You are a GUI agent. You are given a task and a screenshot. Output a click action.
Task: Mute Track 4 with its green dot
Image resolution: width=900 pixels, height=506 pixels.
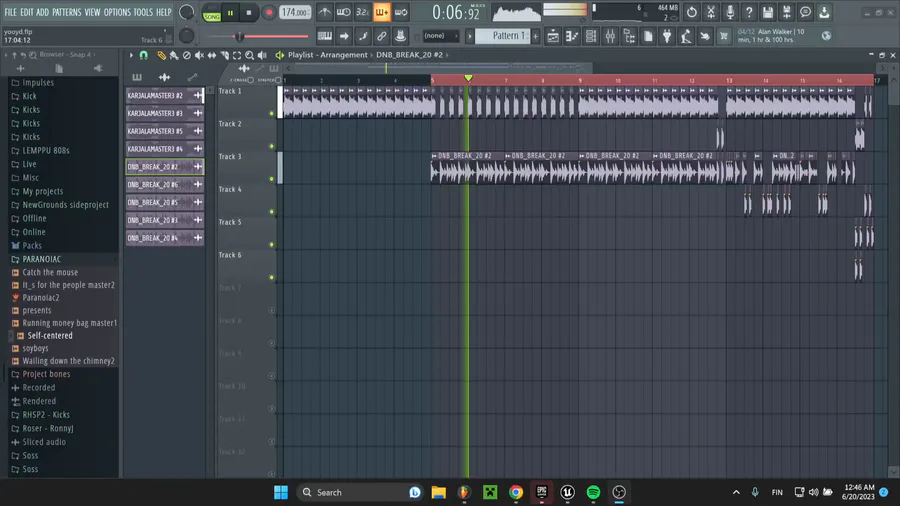click(x=271, y=212)
